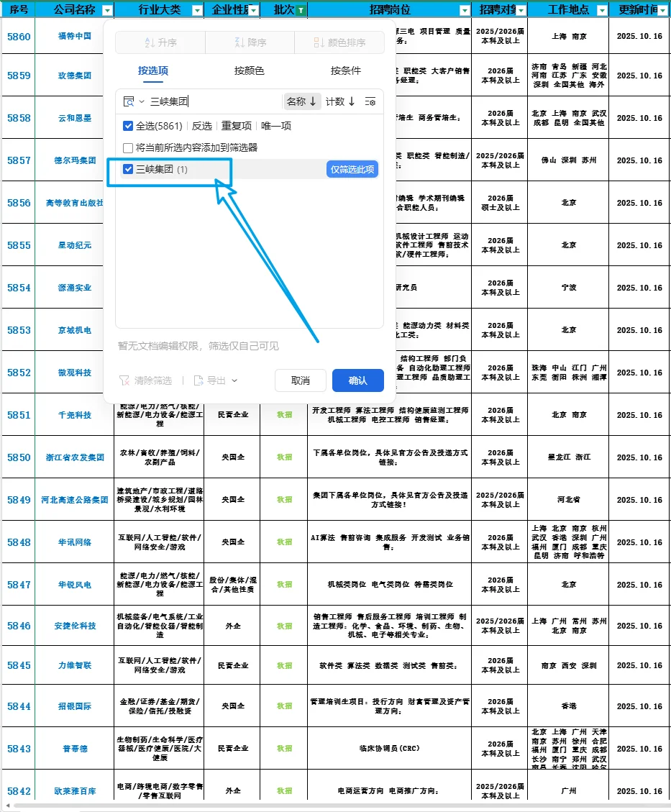This screenshot has height=812, width=671.
Task: Open the 安捷伦科技 company link
Action: click(x=75, y=626)
